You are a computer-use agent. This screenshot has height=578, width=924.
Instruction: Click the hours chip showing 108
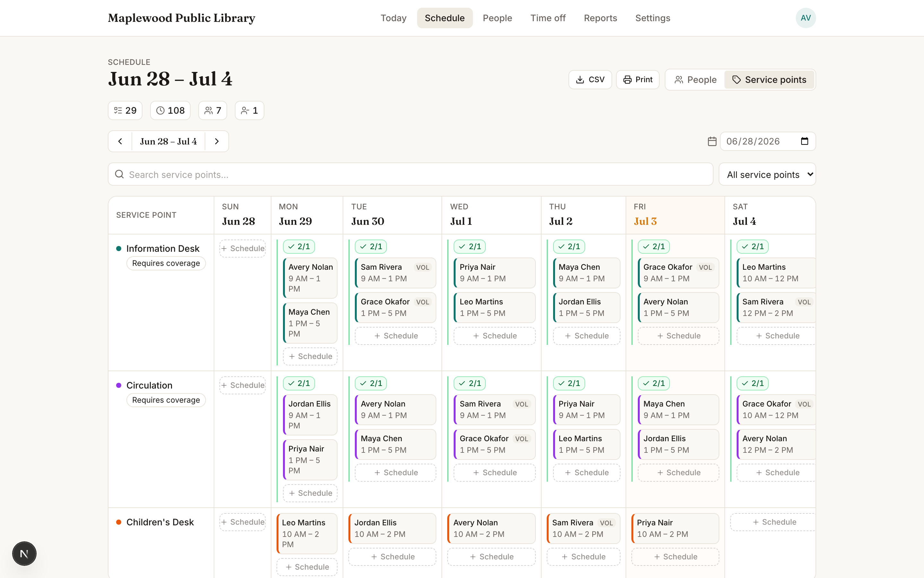pos(170,110)
